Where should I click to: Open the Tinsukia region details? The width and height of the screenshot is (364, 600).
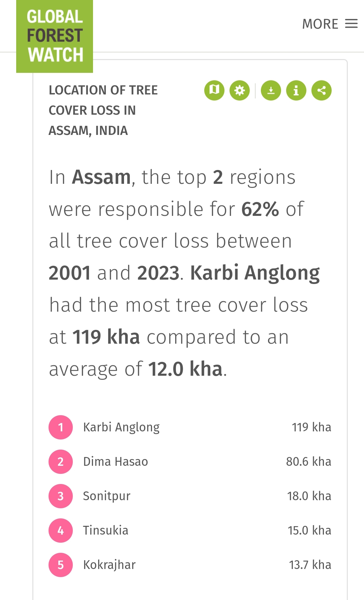pyautogui.click(x=105, y=530)
